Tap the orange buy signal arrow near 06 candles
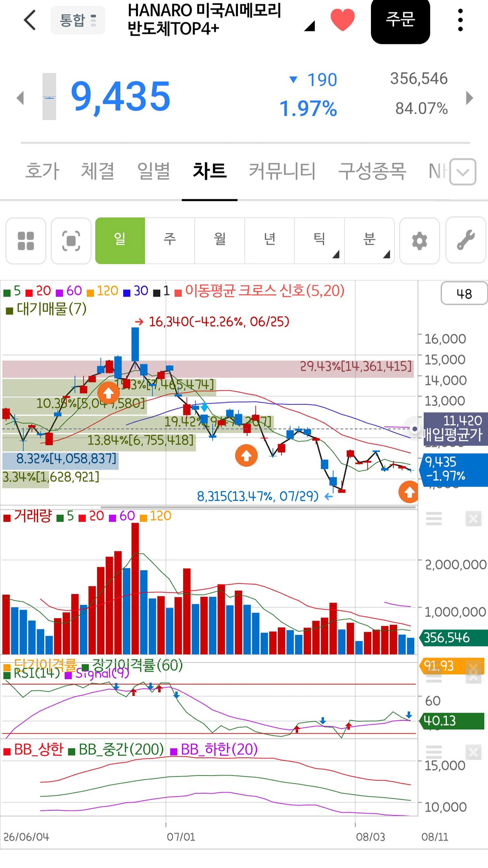Screen dimensions: 488x868 coord(108,393)
